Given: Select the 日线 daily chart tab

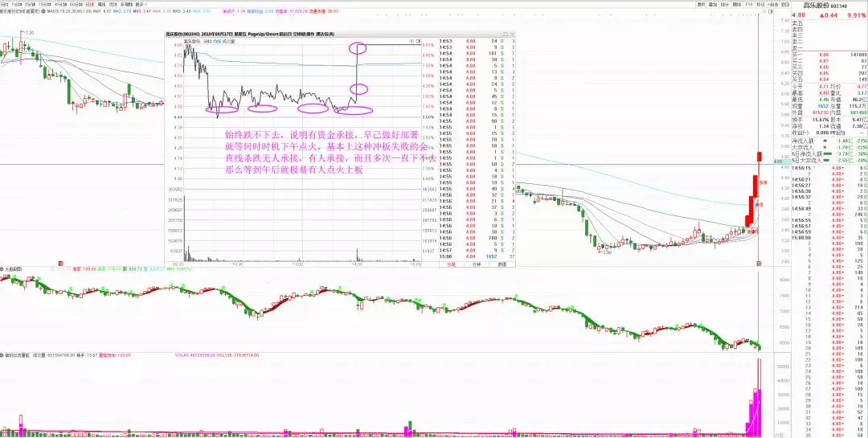Looking at the screenshot, I should [x=90, y=5].
